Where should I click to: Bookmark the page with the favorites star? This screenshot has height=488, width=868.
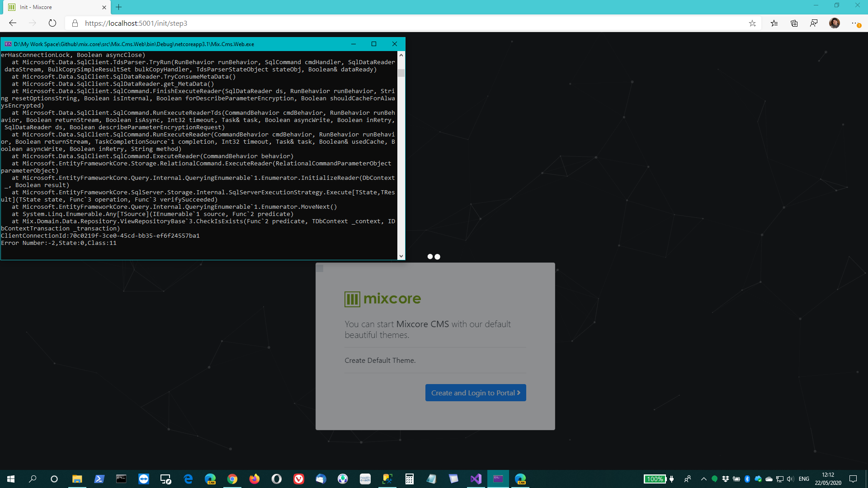[753, 23]
